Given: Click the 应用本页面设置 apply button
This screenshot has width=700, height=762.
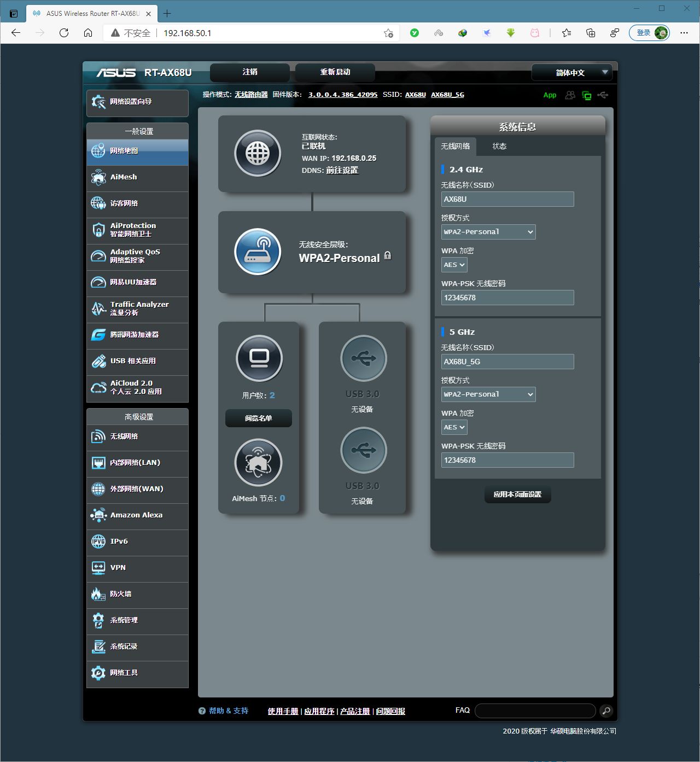Looking at the screenshot, I should (517, 495).
